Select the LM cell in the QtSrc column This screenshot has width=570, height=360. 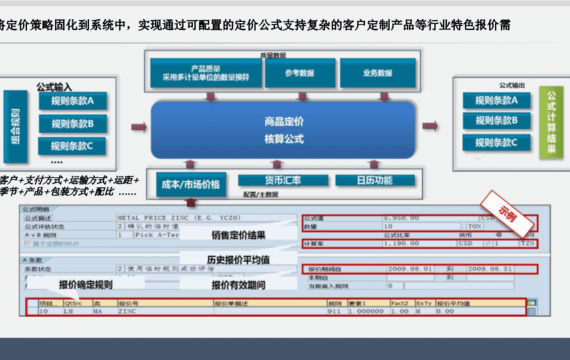coord(77,311)
